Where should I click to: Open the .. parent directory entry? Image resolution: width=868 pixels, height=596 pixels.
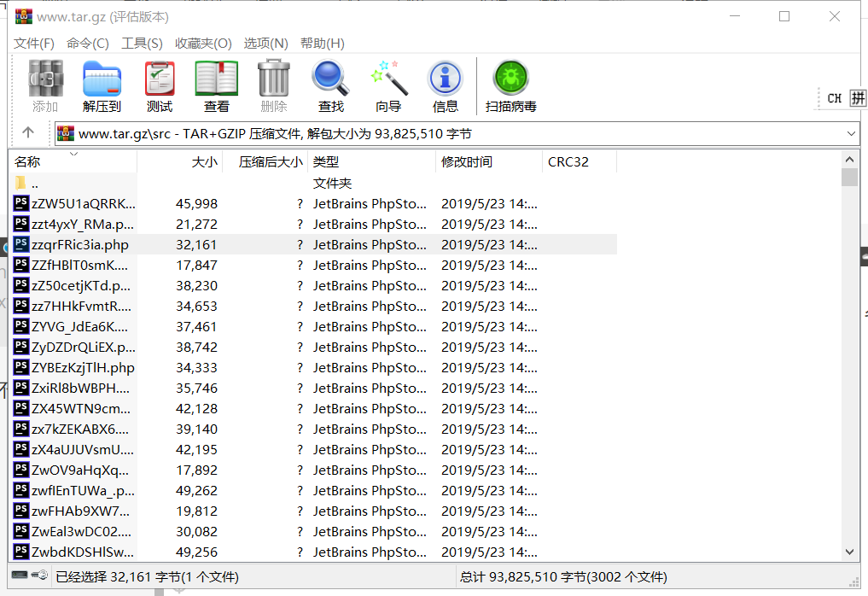point(34,182)
